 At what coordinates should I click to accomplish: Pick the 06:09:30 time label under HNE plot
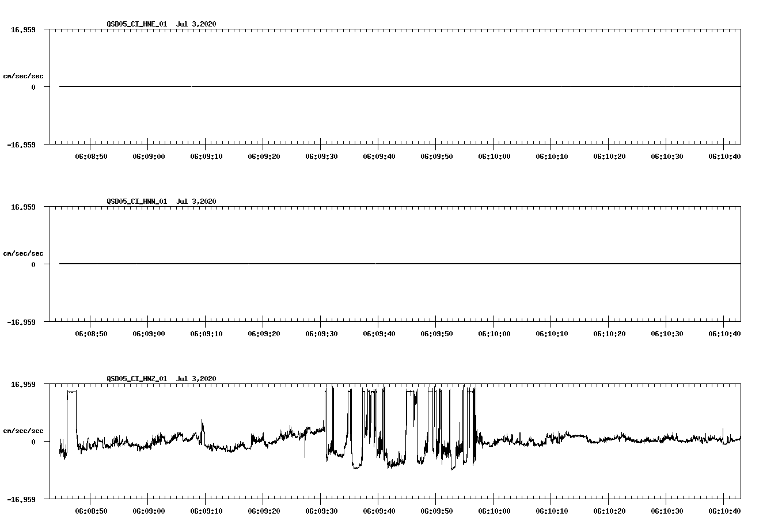(x=321, y=157)
